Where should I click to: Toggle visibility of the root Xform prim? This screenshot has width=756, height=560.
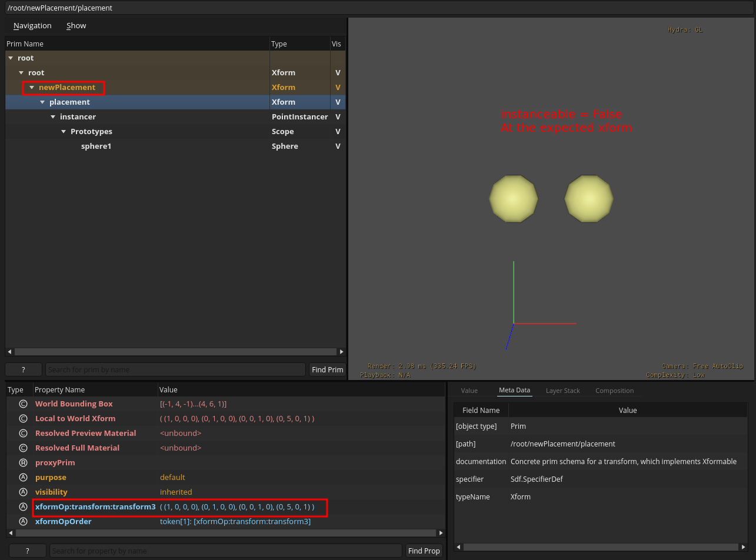(x=338, y=73)
